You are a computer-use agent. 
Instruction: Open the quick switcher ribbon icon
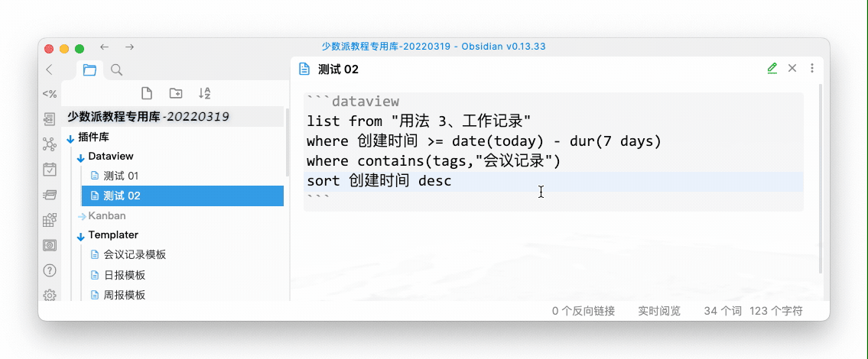50,119
